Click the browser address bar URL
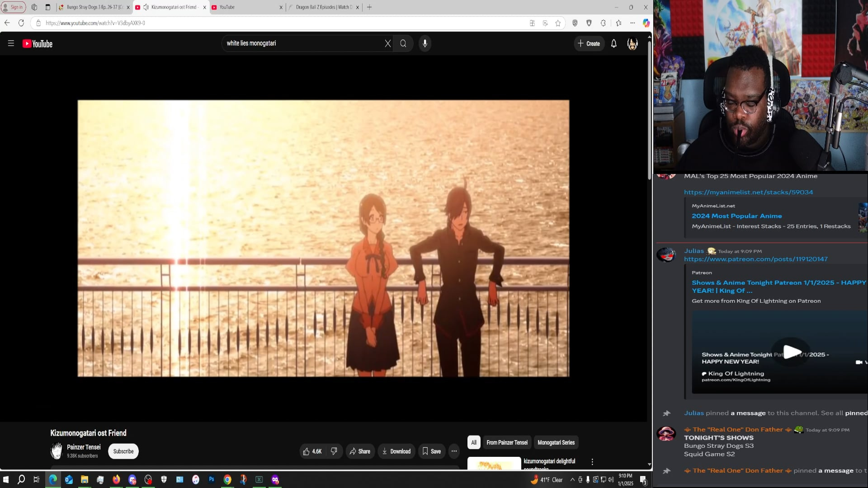The image size is (868, 488). click(95, 23)
